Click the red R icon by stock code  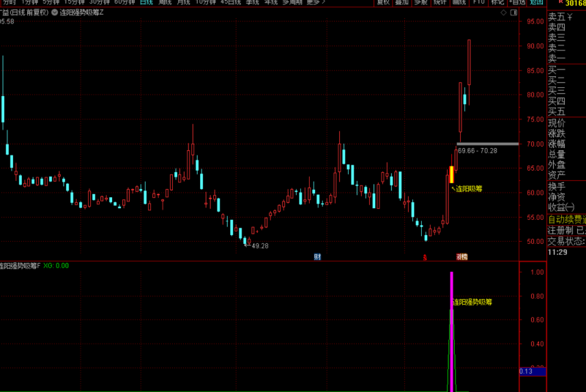tap(561, 2)
